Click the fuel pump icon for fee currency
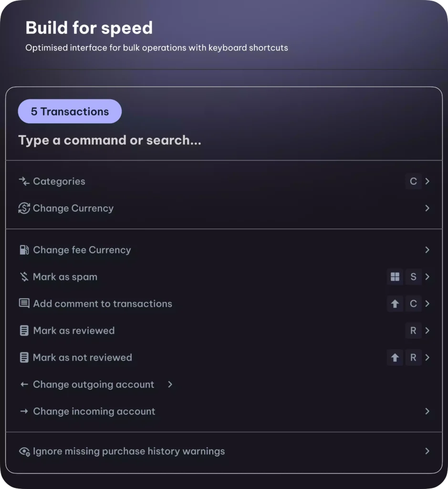 (x=24, y=250)
